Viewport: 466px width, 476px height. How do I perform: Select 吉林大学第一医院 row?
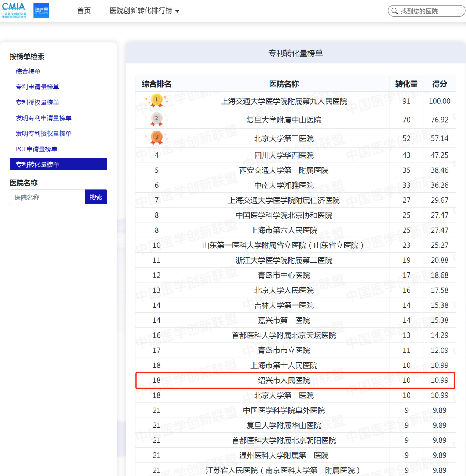pyautogui.click(x=296, y=305)
